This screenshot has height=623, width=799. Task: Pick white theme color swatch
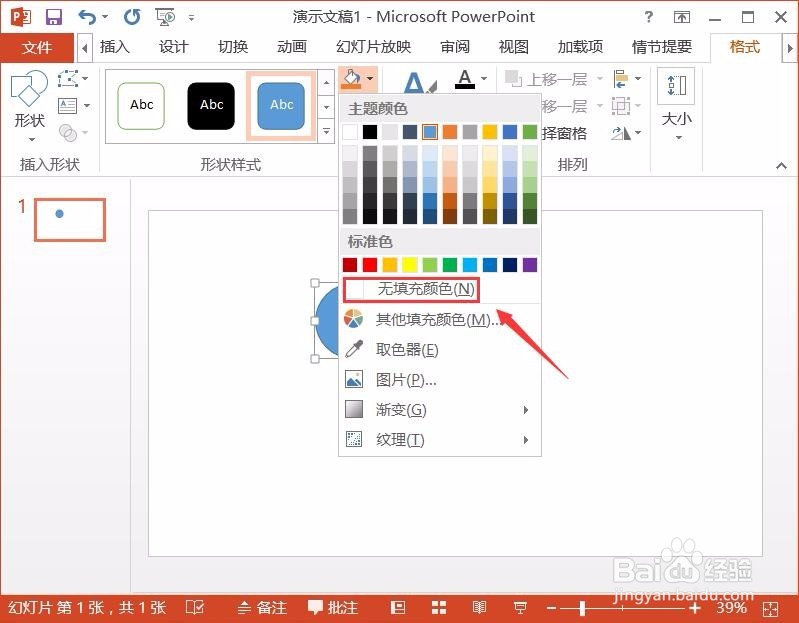click(350, 132)
